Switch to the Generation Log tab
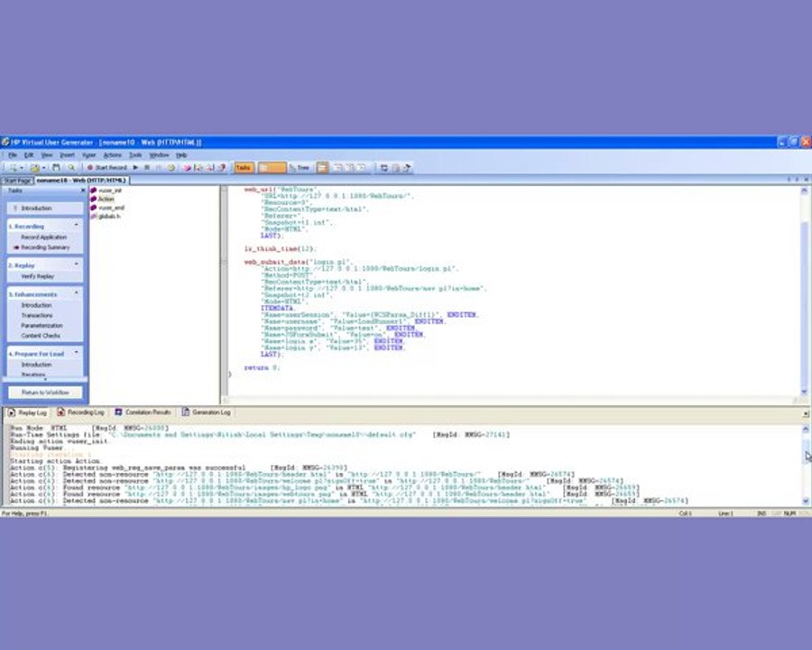 [206, 413]
